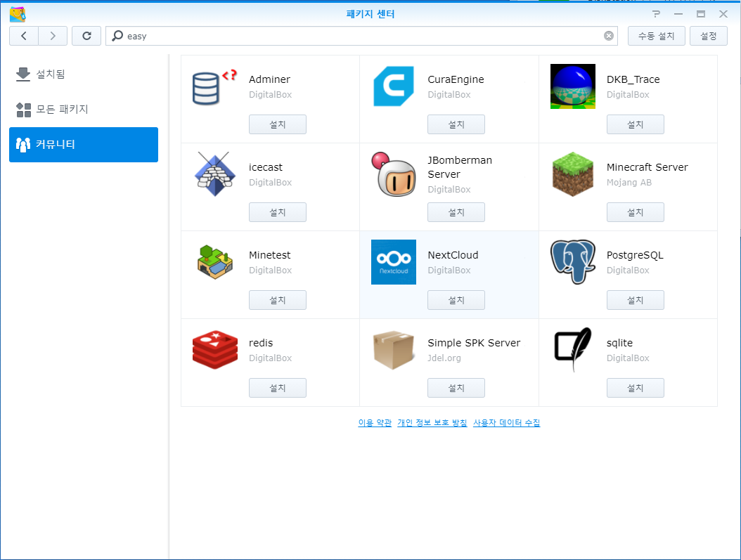
Task: Open the Adminer database package icon
Action: coord(214,87)
